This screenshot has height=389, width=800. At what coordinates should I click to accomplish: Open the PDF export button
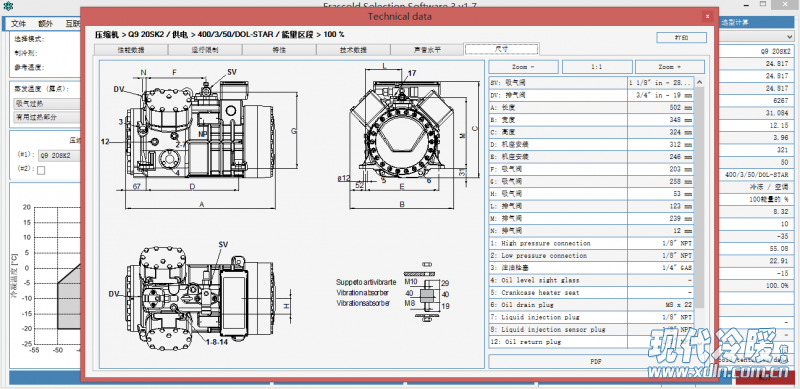595,361
